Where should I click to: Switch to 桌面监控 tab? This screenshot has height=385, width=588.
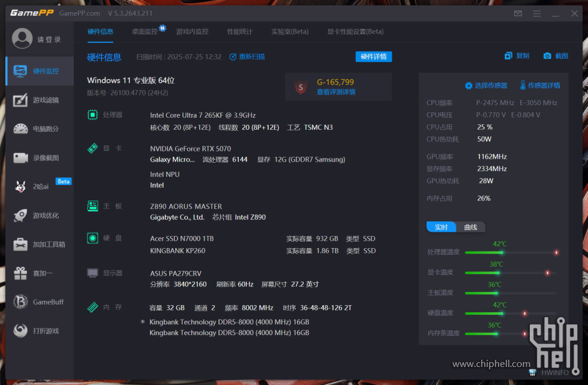(145, 31)
